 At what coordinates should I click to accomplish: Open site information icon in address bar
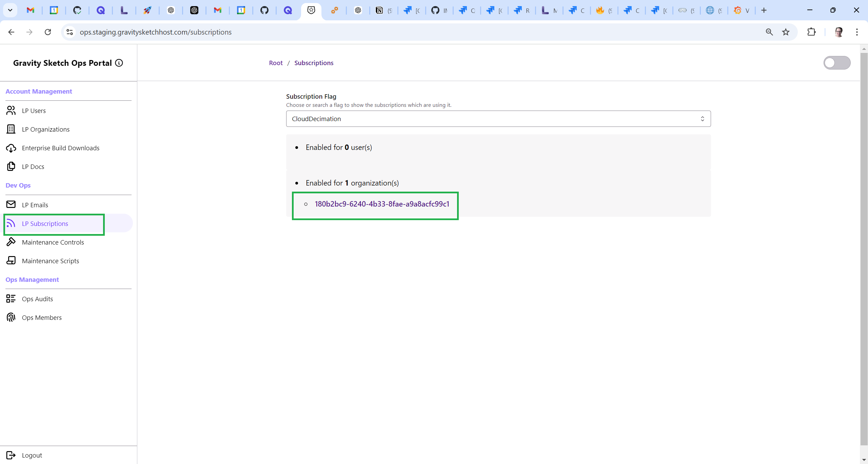coord(70,32)
